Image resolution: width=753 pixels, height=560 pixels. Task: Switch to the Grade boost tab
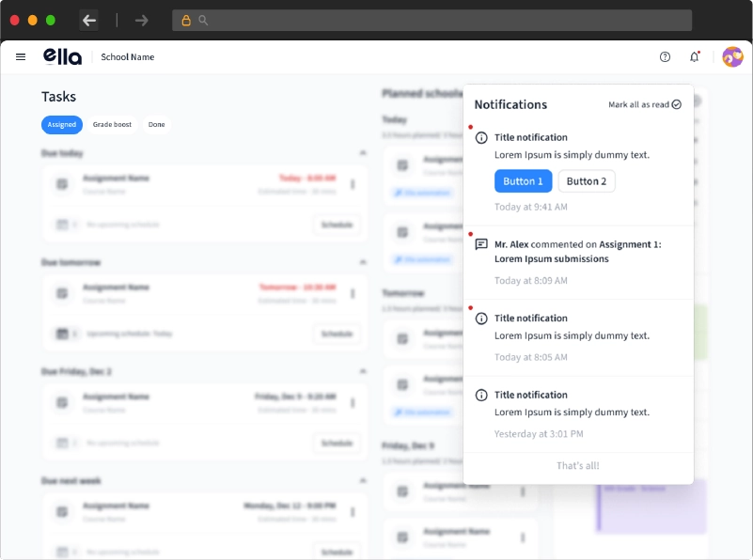[112, 124]
